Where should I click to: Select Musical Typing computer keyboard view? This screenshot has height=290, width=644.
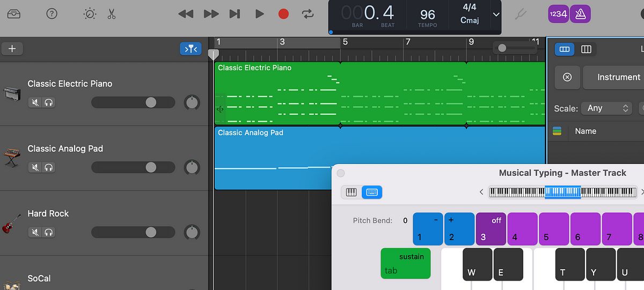pos(372,192)
